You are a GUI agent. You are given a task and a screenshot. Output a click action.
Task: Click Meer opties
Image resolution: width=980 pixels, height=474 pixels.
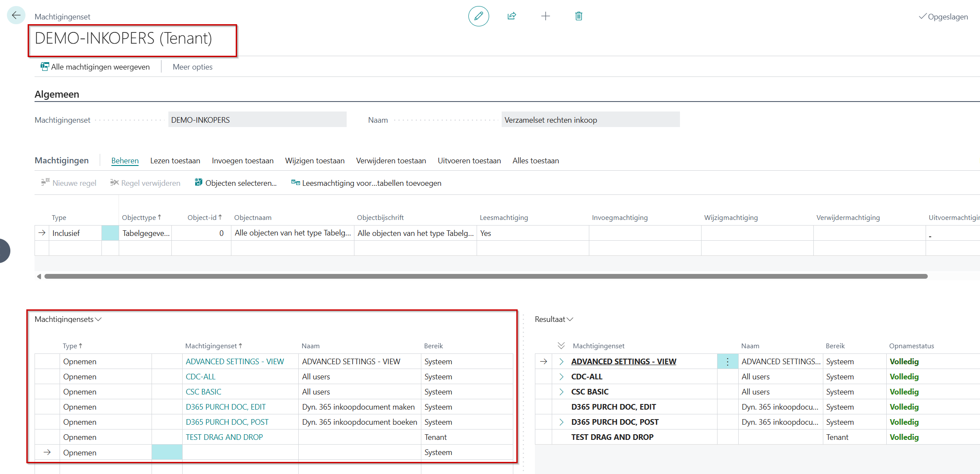193,67
